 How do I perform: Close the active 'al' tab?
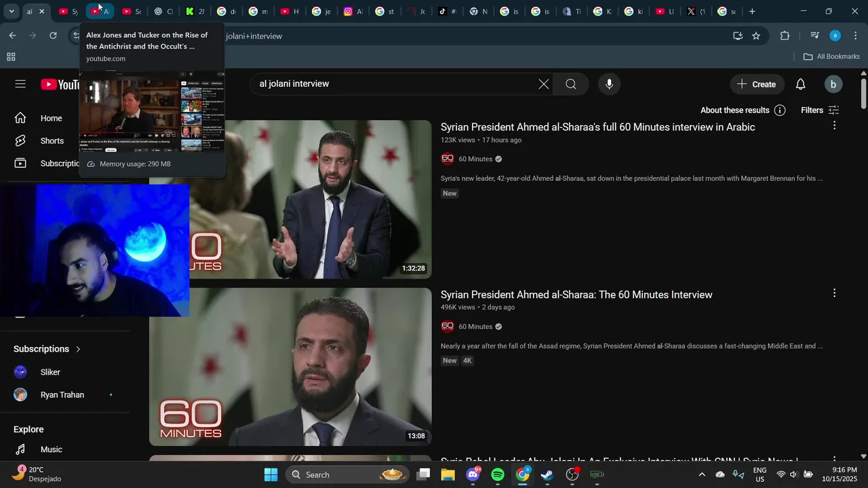[x=41, y=12]
